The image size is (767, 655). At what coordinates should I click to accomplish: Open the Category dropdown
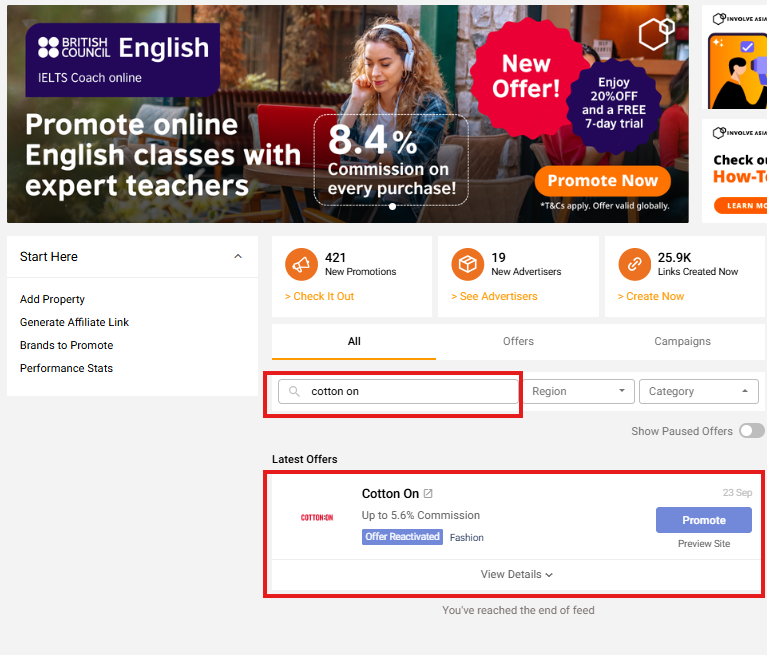coord(699,391)
